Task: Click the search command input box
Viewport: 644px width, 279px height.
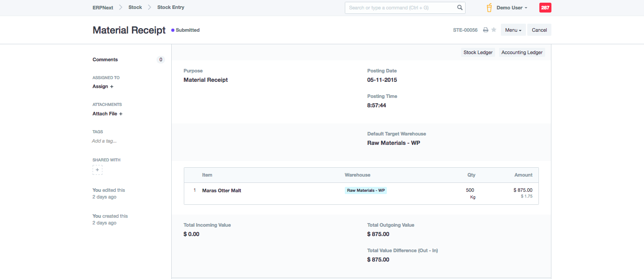Action: (400, 8)
